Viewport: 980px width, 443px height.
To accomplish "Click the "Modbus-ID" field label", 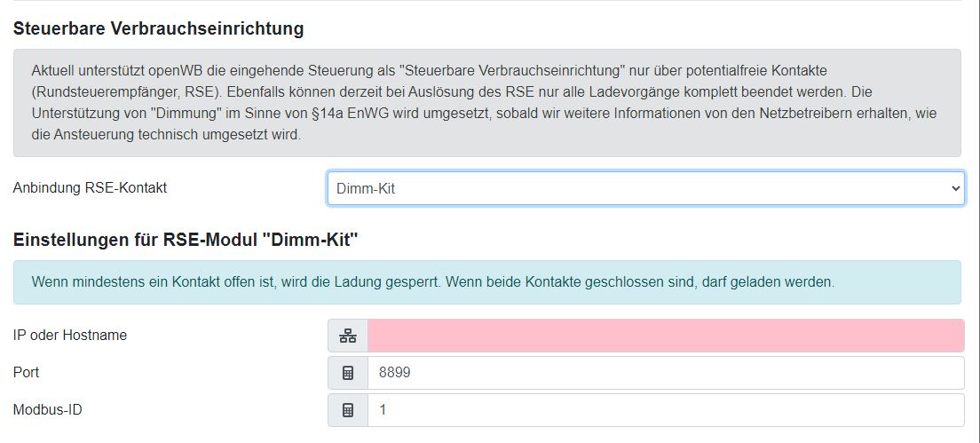I will 48,410.
